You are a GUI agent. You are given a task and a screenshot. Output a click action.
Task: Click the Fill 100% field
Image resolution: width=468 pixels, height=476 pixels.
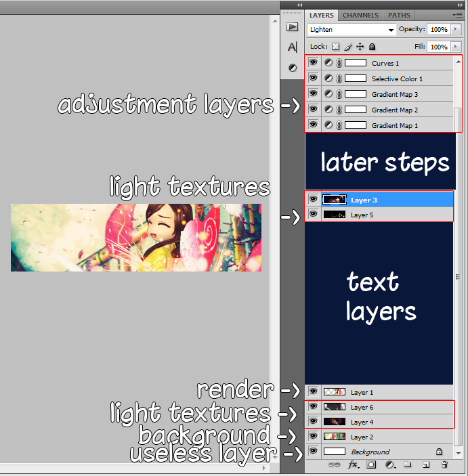[439, 47]
